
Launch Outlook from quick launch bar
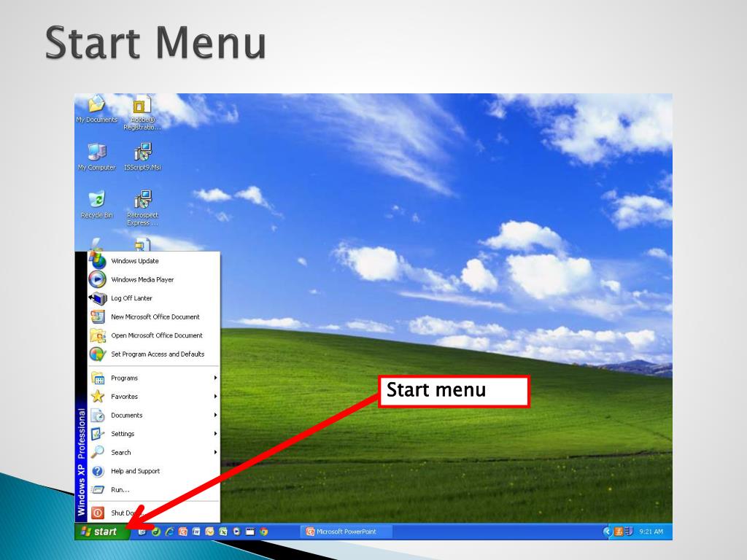click(209, 532)
